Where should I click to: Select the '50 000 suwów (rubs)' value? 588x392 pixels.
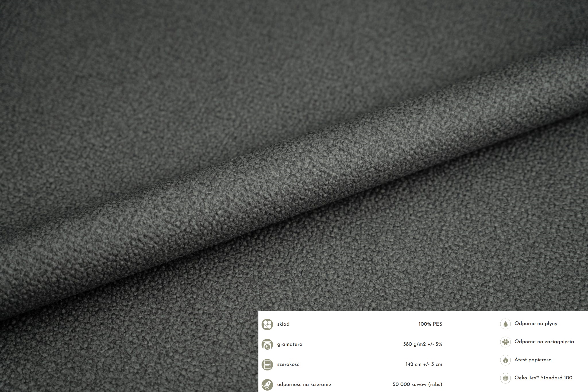click(x=417, y=385)
